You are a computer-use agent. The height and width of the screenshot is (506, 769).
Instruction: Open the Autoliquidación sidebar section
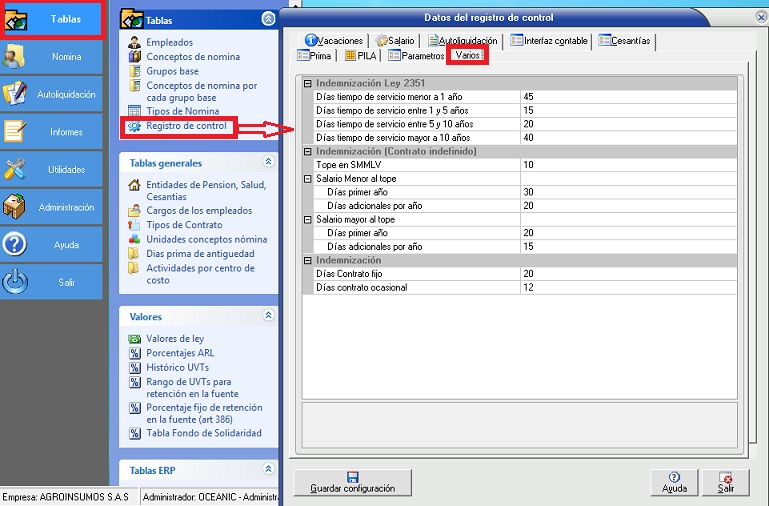pyautogui.click(x=52, y=95)
